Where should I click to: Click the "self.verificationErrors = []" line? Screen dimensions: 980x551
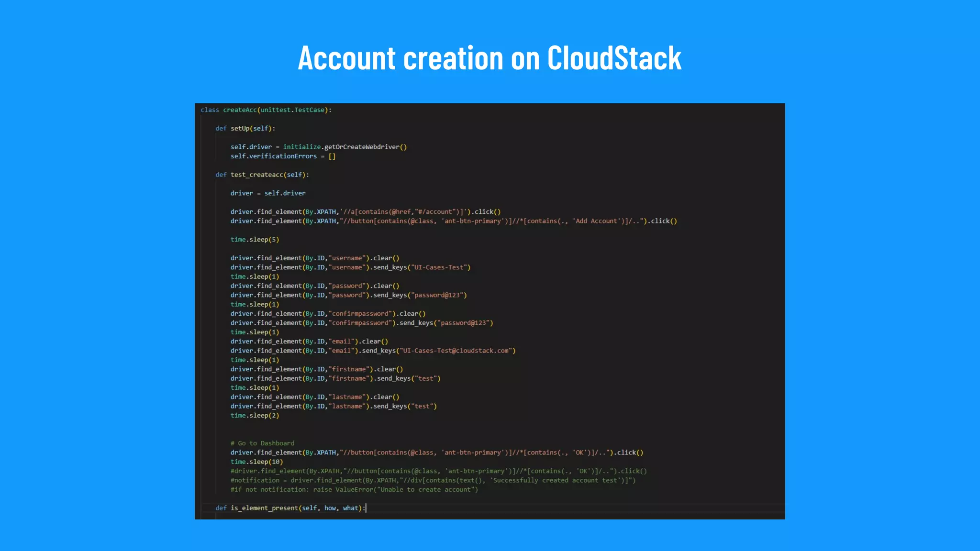[x=283, y=156]
